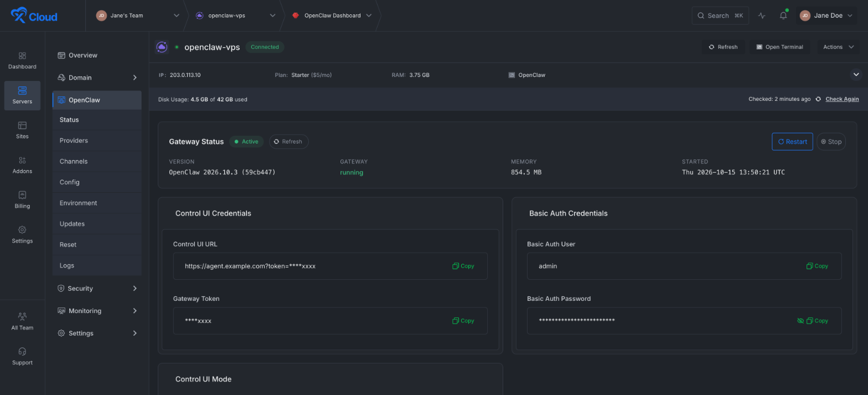This screenshot has height=395, width=868.
Task: Click the Connected status badge
Action: [x=265, y=47]
